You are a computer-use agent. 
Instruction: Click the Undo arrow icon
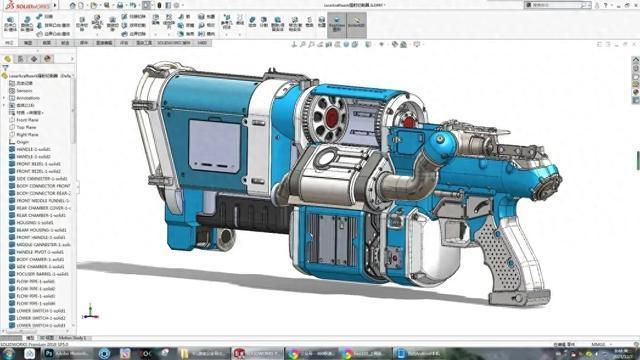pyautogui.click(x=132, y=5)
